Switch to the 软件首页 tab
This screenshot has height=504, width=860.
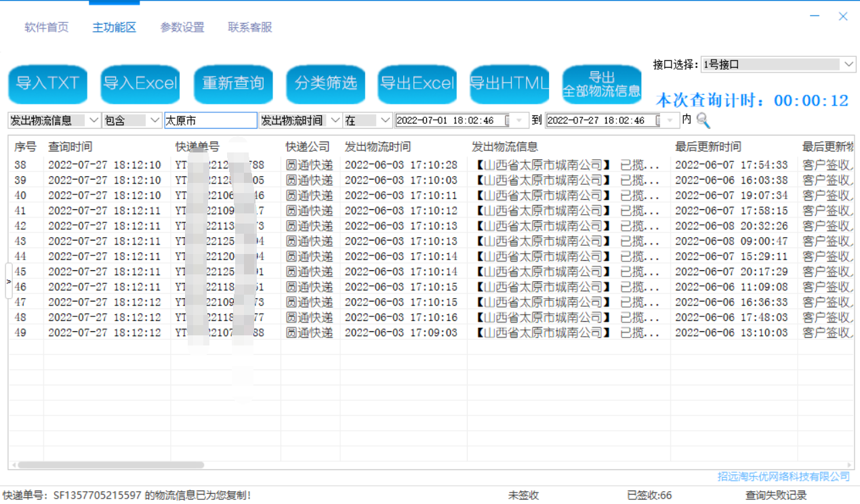click(x=47, y=28)
